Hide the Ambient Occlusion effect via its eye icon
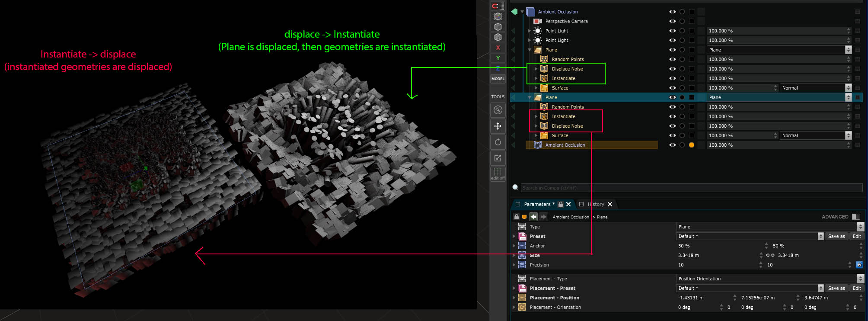Image resolution: width=868 pixels, height=321 pixels. [672, 145]
